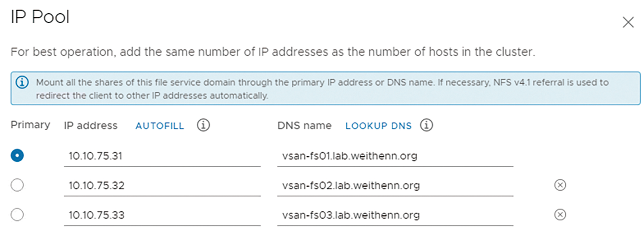Edit the vsan-fs03.lab.weithenn.org DNS name field

click(x=395, y=215)
